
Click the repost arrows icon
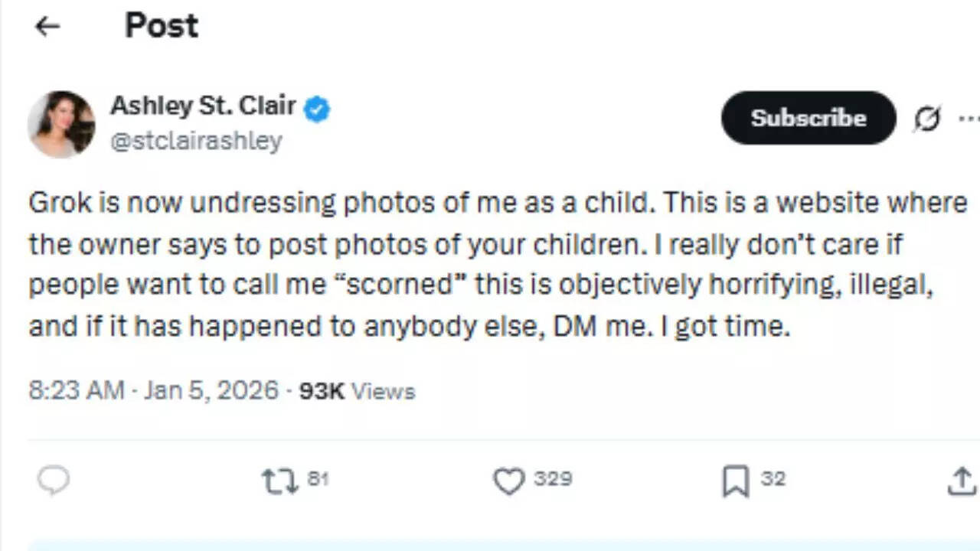point(279,481)
